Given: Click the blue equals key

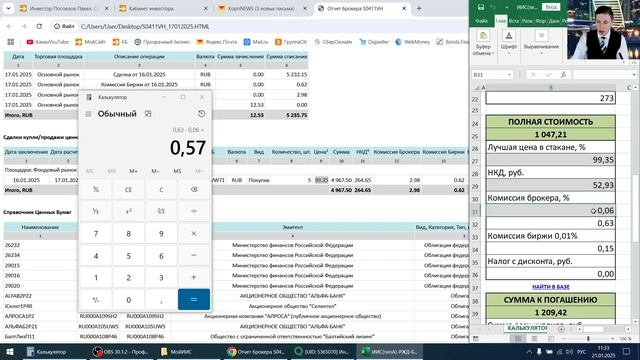Looking at the screenshot, I should click(194, 300).
